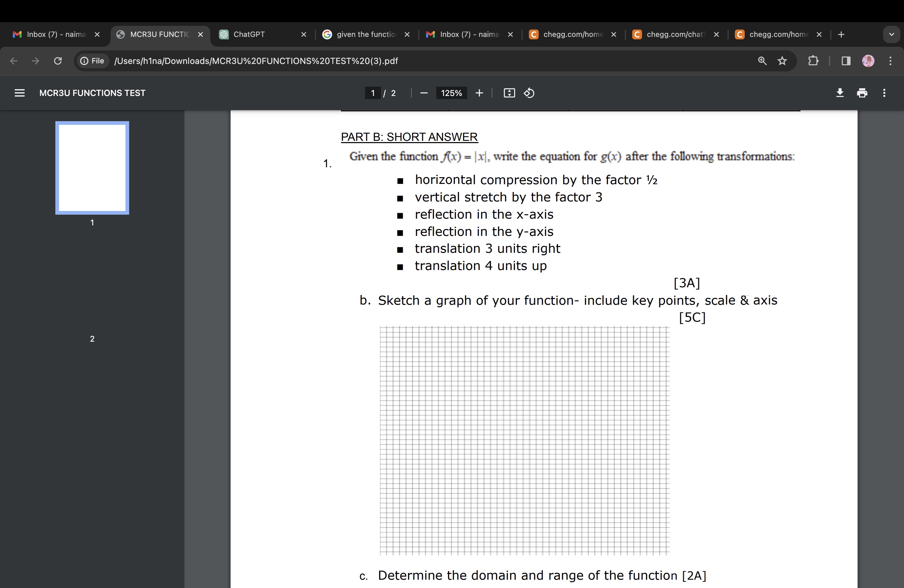Open the File info chip in address bar
Screen dimensions: 904x588
point(92,61)
